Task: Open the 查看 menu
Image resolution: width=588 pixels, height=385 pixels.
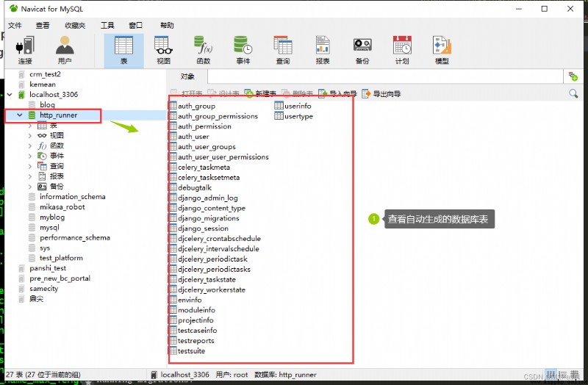Action: coord(43,25)
